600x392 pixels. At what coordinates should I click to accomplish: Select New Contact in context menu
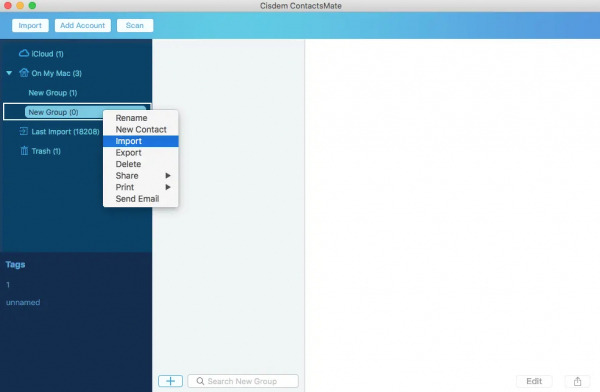tap(140, 129)
